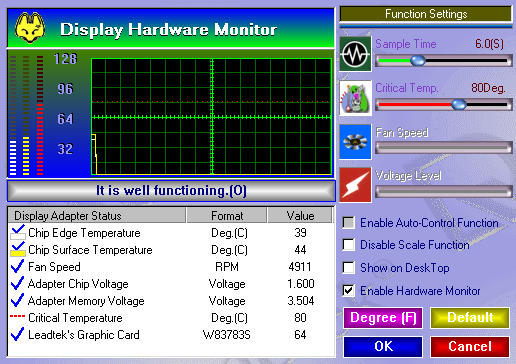This screenshot has width=516, height=364.
Task: Confirm with the blue OK button
Action: tap(383, 346)
